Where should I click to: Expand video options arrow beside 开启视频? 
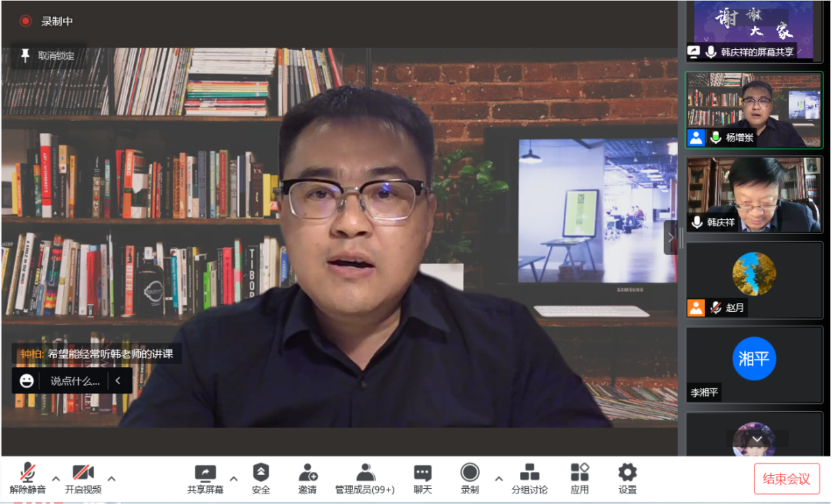111,479
